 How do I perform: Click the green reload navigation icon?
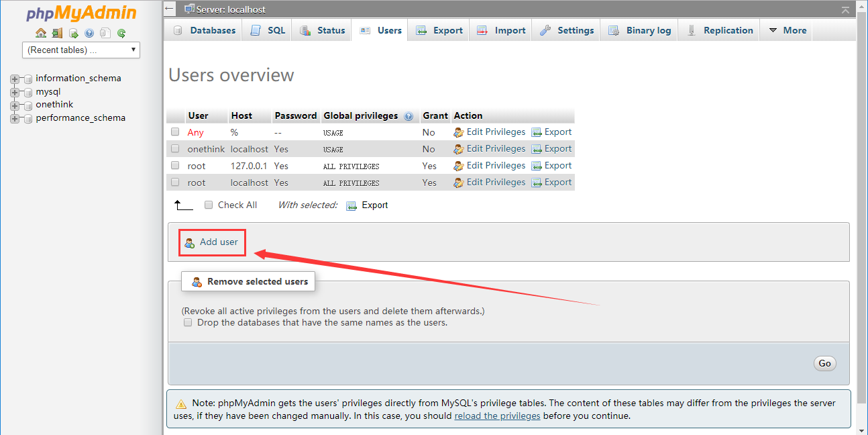pyautogui.click(x=121, y=33)
